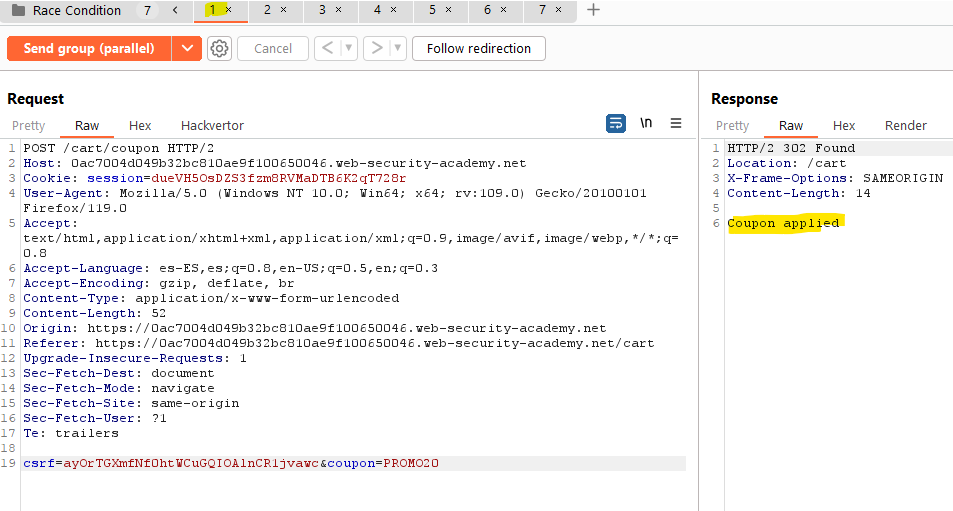Click the Cancel button
The image size is (953, 511).
[273, 49]
